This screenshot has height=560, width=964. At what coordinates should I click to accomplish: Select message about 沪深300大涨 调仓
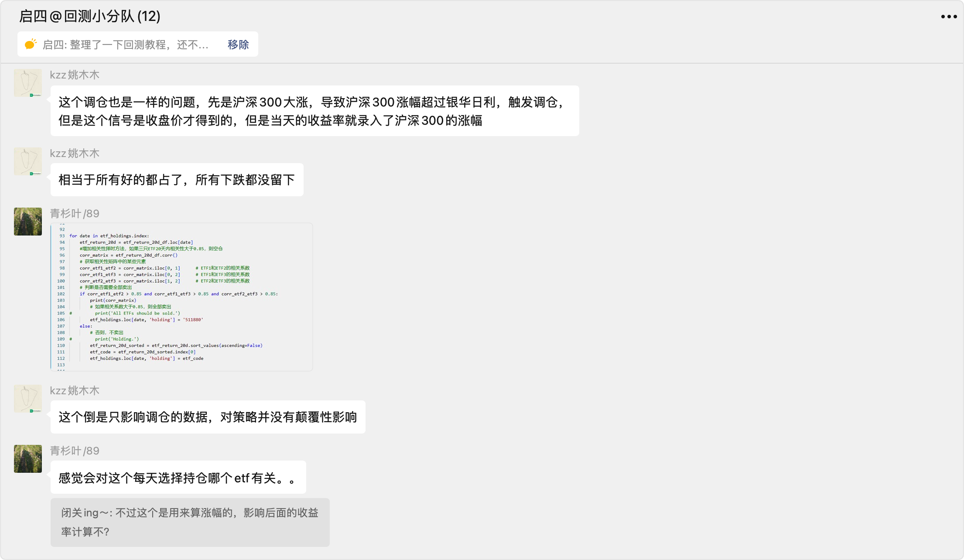314,111
